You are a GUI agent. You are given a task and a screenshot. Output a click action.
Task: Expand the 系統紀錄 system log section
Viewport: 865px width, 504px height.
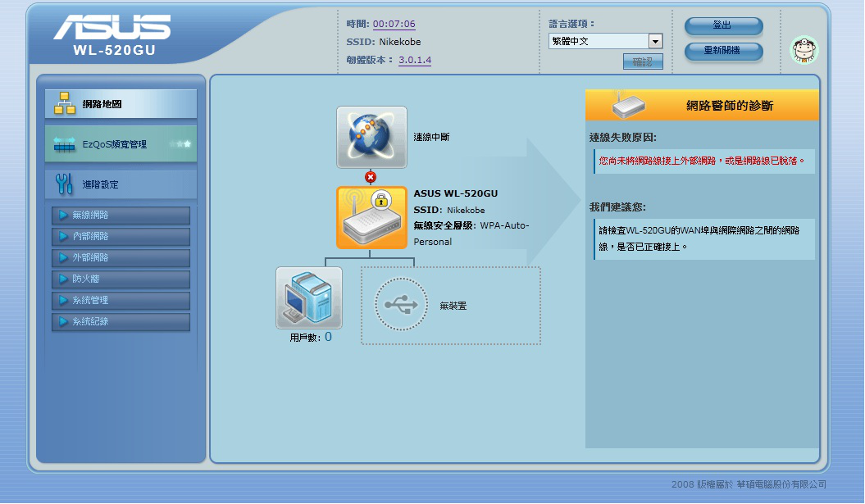(121, 321)
